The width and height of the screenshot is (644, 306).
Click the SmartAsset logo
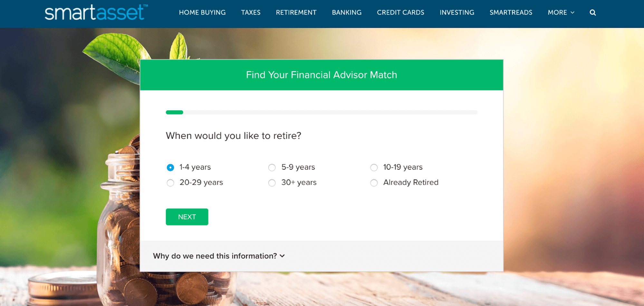click(x=96, y=12)
